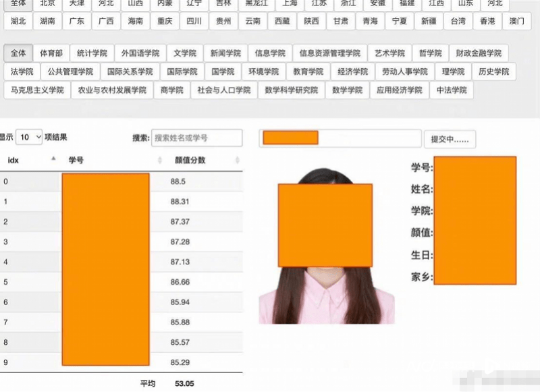Screen dimensions: 540x392
Task: Sort table by idx column arrow
Action: click(53, 159)
